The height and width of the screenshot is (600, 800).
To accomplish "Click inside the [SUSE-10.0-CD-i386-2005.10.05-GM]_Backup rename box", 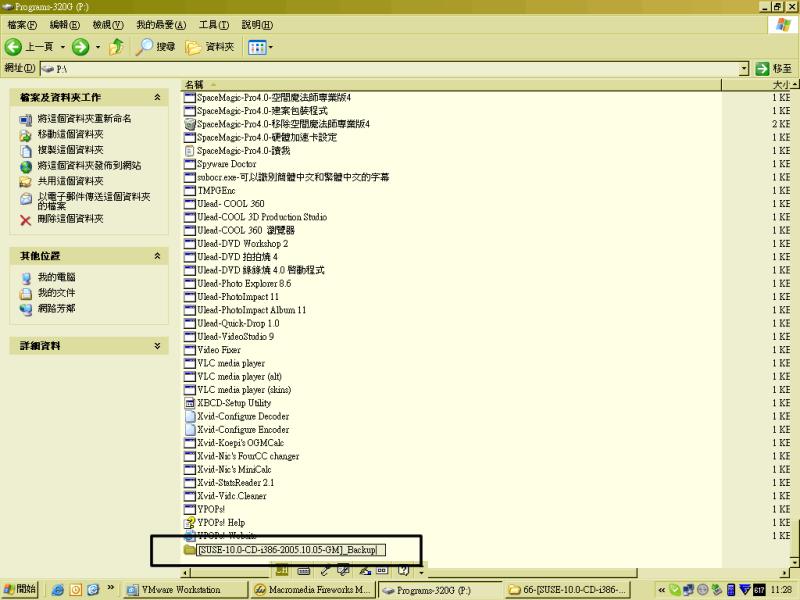I will 291,550.
